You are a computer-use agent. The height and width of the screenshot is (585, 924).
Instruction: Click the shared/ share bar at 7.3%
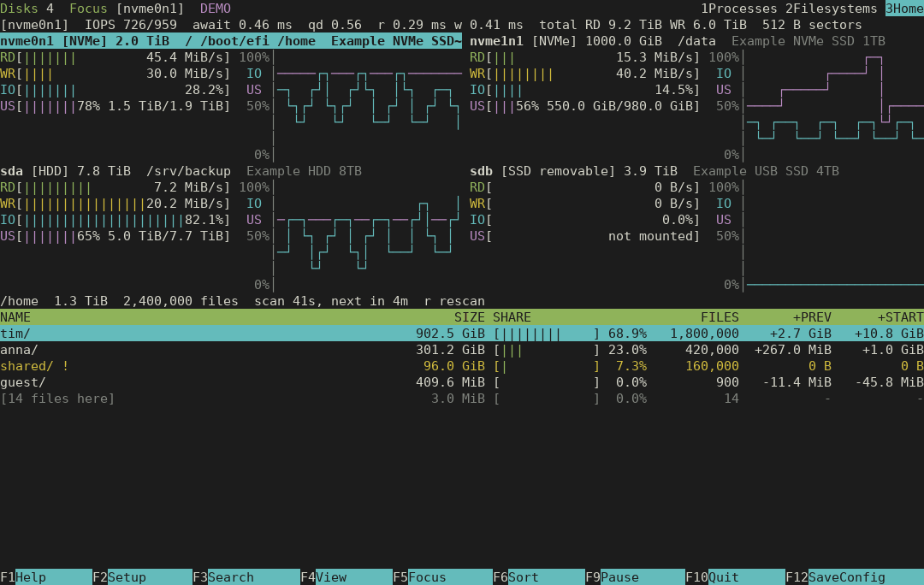[547, 366]
